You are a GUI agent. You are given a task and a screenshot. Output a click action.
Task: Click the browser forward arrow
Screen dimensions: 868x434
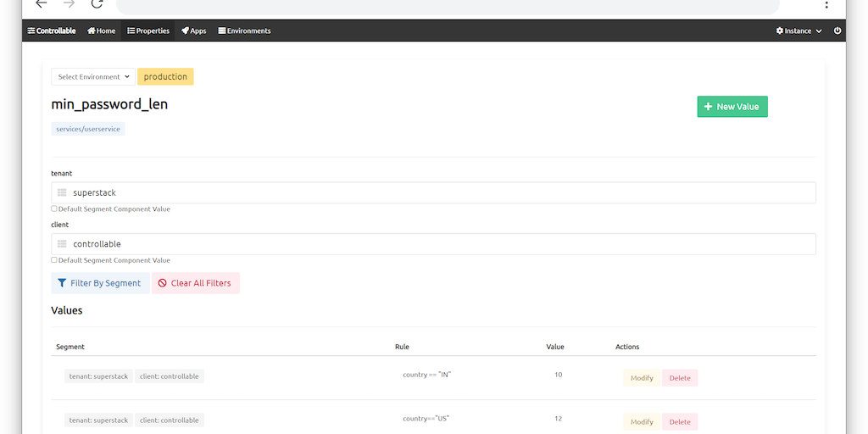pyautogui.click(x=69, y=3)
